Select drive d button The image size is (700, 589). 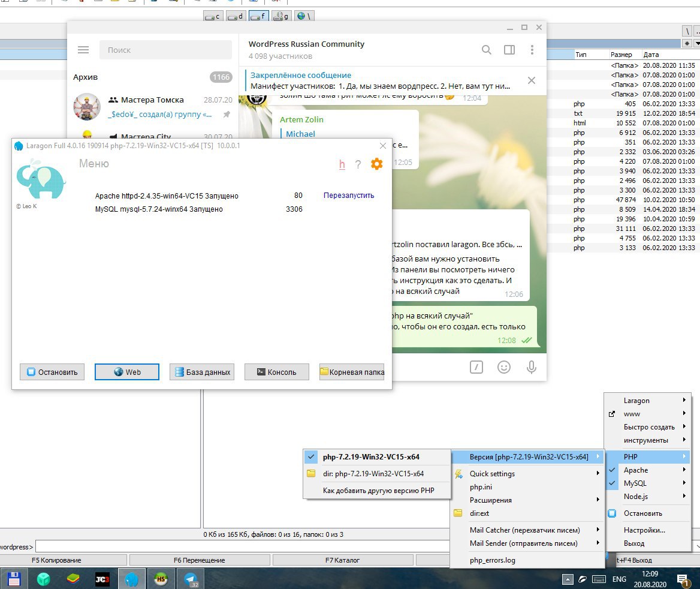(x=236, y=17)
